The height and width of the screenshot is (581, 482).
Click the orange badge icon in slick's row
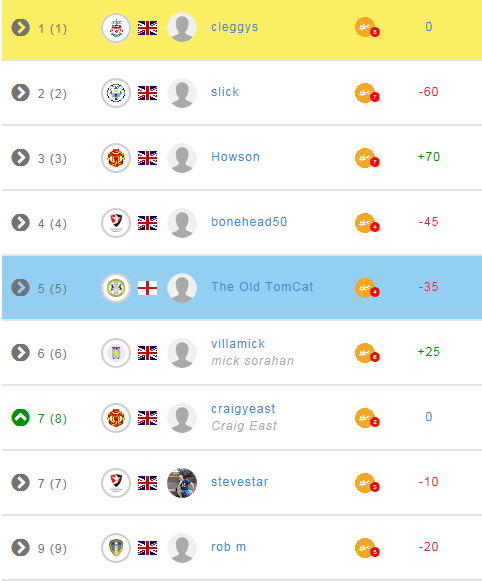[x=367, y=93]
